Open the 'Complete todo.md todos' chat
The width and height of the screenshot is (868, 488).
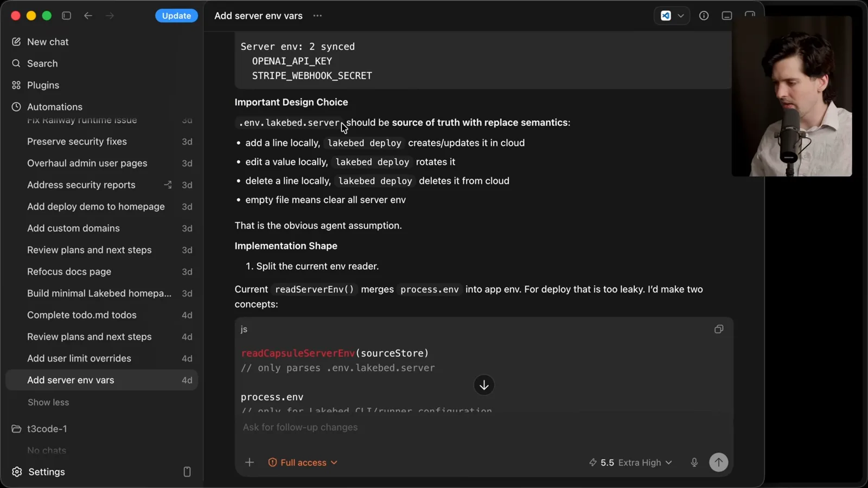pos(101,315)
